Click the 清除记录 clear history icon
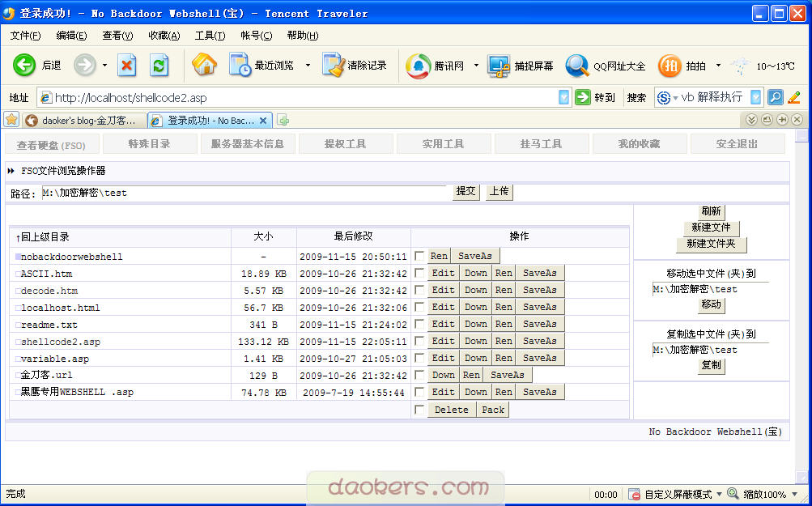Viewport: 812px width, 506px height. click(333, 66)
